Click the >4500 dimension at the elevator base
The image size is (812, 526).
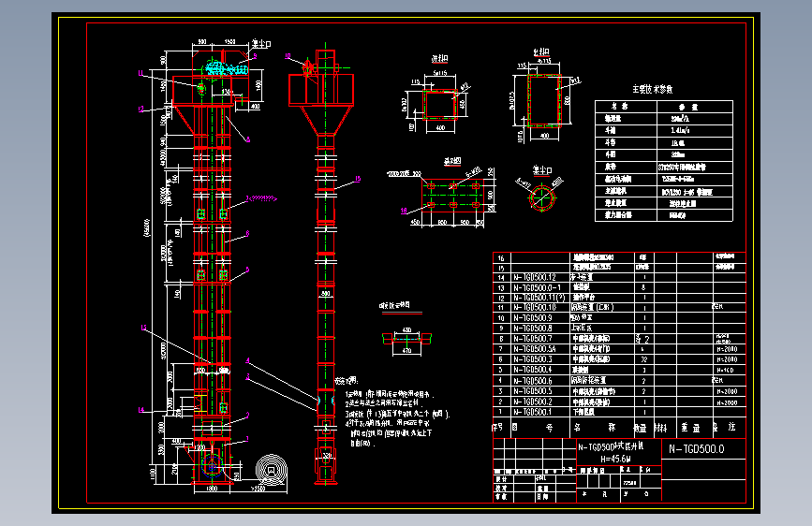click(258, 489)
